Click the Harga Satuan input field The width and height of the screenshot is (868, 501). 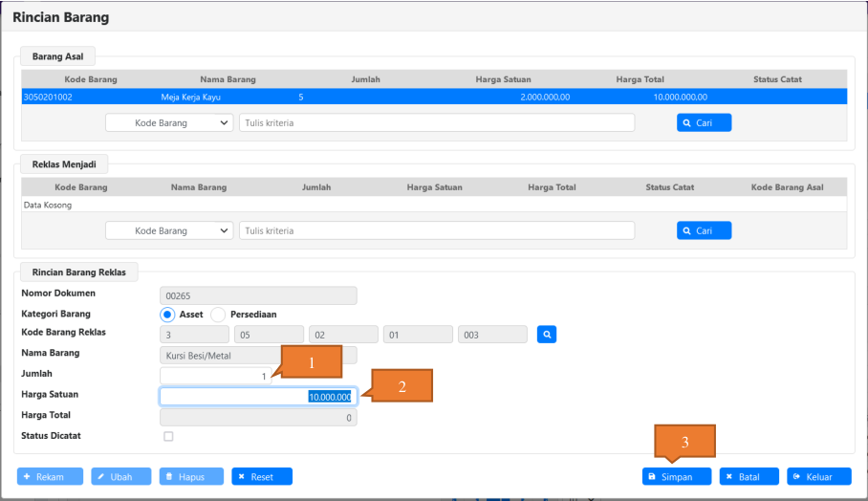(229, 397)
